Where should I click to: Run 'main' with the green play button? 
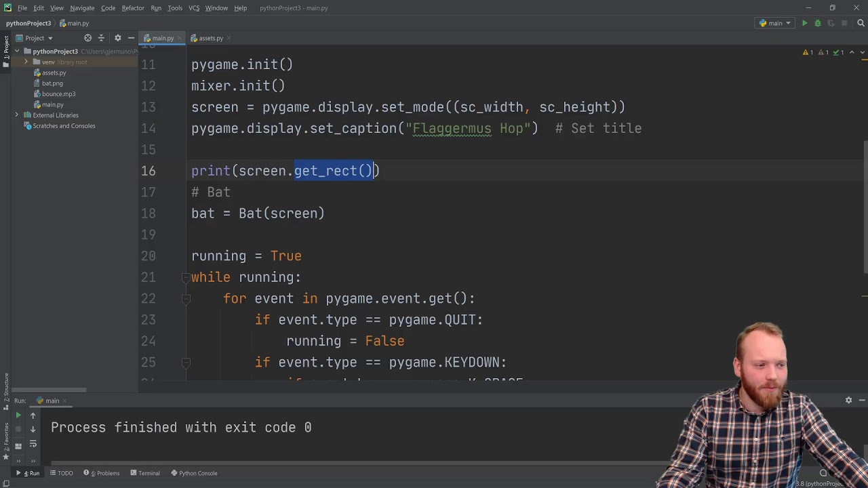804,23
